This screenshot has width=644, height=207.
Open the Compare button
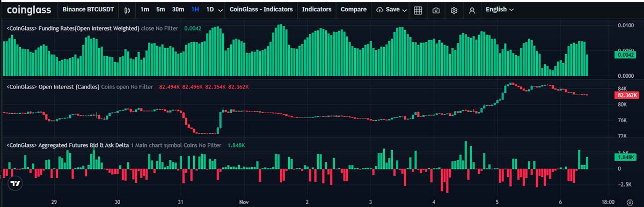354,10
